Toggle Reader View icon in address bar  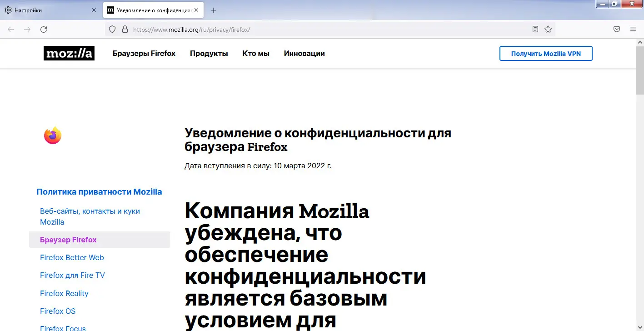[x=535, y=30]
